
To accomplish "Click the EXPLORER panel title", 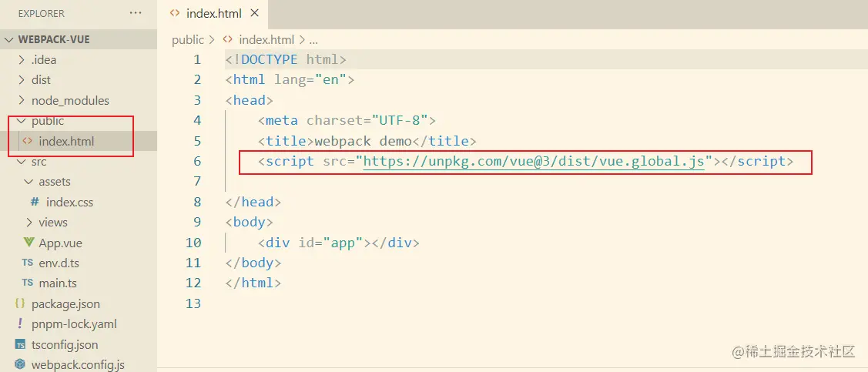I will click(41, 13).
